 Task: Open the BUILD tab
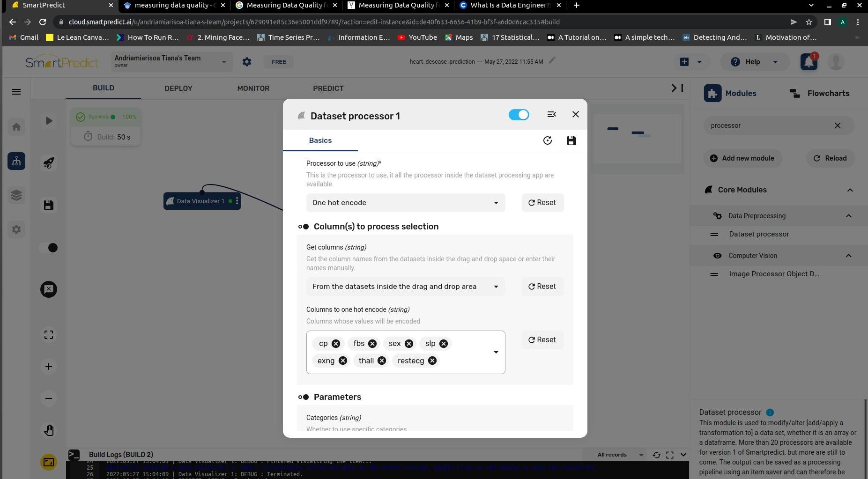click(104, 88)
